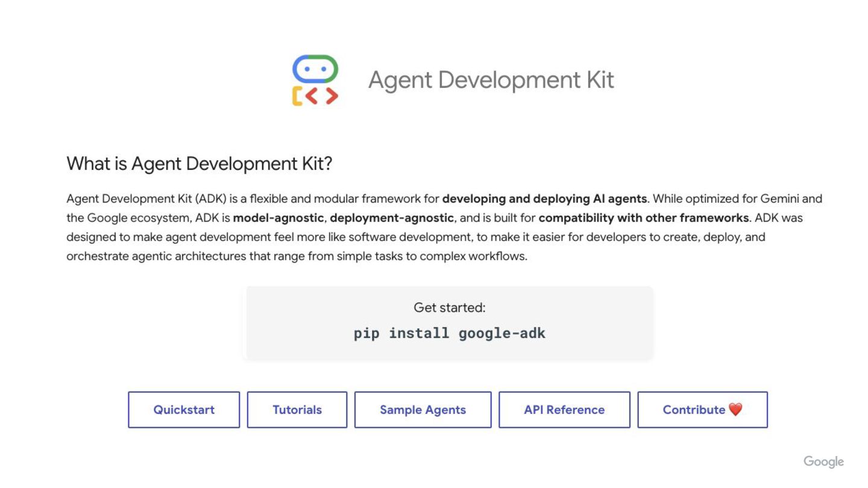The image size is (868, 488).
Task: Click the "Get started:" label
Action: point(450,308)
